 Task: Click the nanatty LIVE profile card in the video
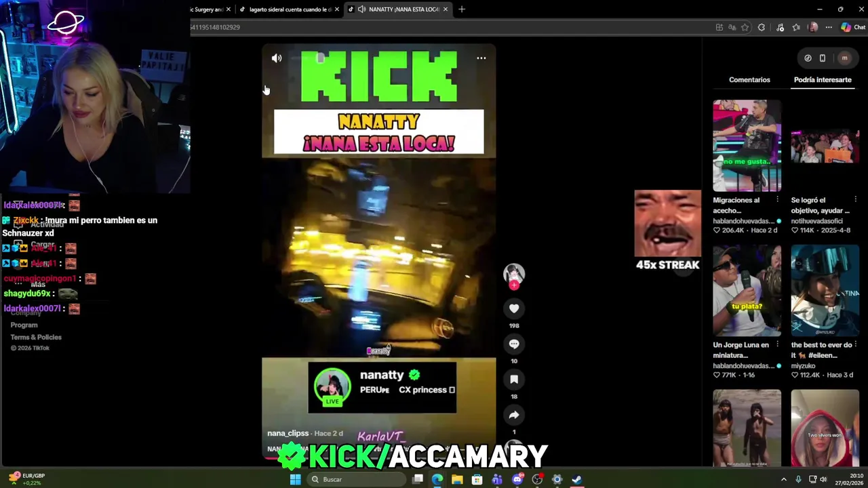(x=382, y=388)
